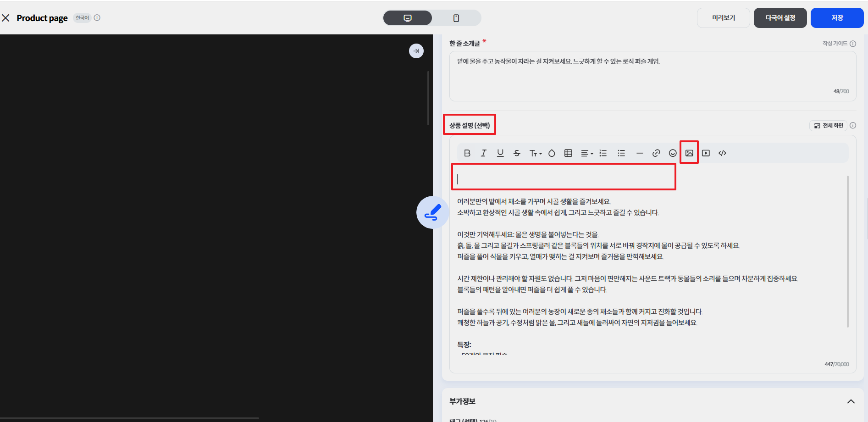Image resolution: width=868 pixels, height=422 pixels.
Task: Open 다국어 설정 settings
Action: click(x=780, y=18)
